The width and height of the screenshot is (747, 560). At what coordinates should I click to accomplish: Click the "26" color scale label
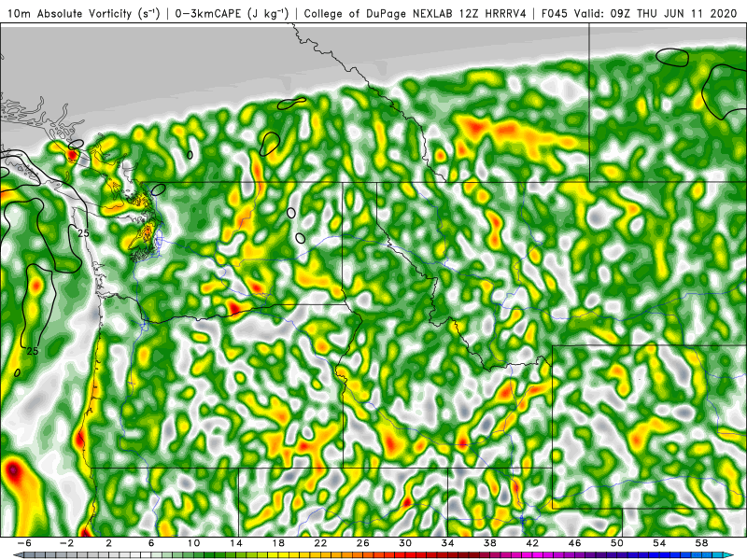[363, 543]
